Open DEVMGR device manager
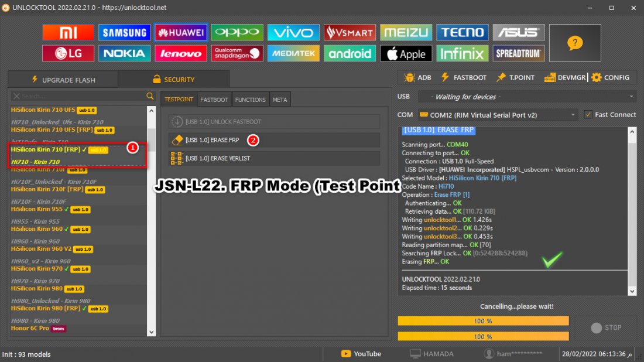The width and height of the screenshot is (644, 362). click(x=565, y=78)
